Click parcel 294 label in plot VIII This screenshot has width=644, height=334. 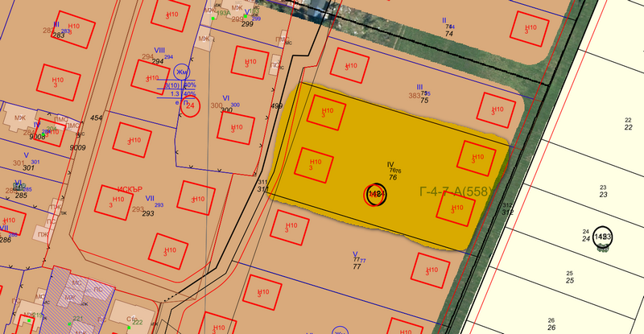[x=159, y=61]
